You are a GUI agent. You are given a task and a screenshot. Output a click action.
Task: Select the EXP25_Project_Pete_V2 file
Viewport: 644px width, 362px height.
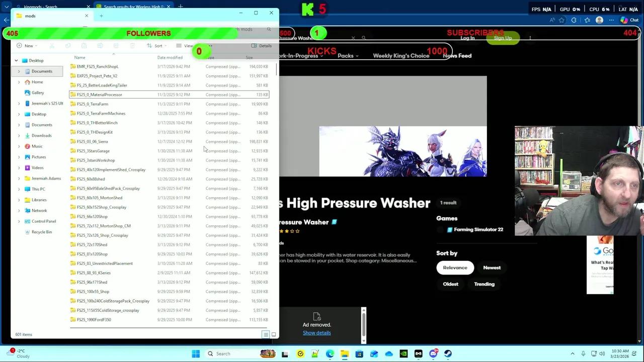pyautogui.click(x=170, y=76)
